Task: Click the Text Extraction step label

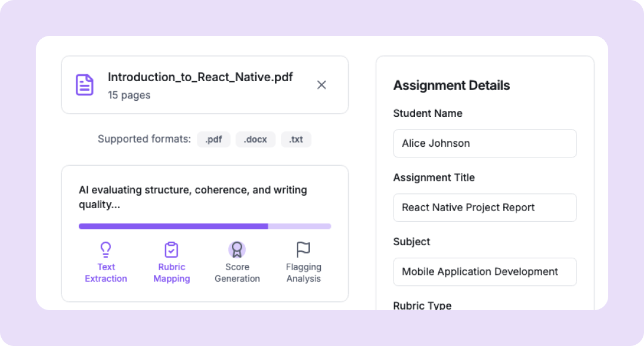Action: coord(106,273)
